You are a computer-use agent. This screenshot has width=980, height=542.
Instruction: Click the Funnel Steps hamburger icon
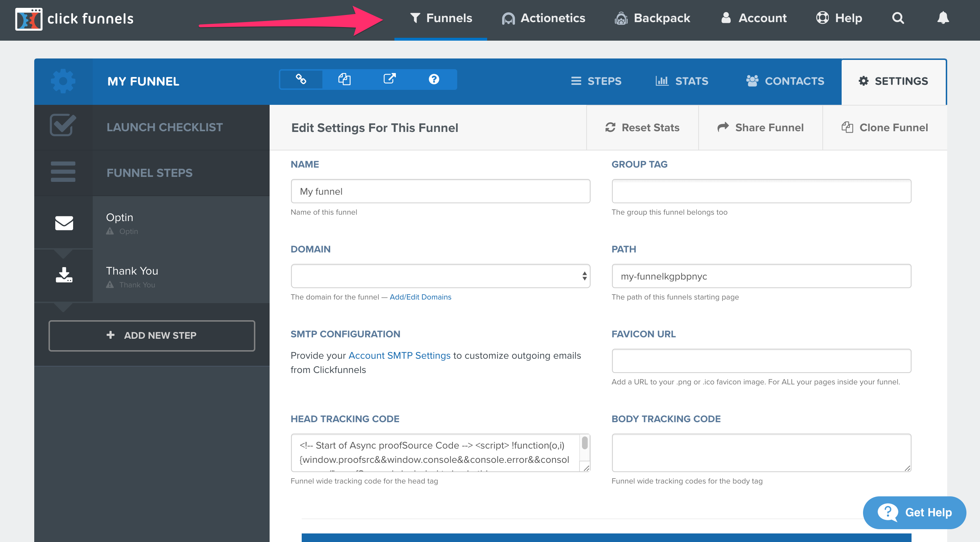[x=63, y=172]
